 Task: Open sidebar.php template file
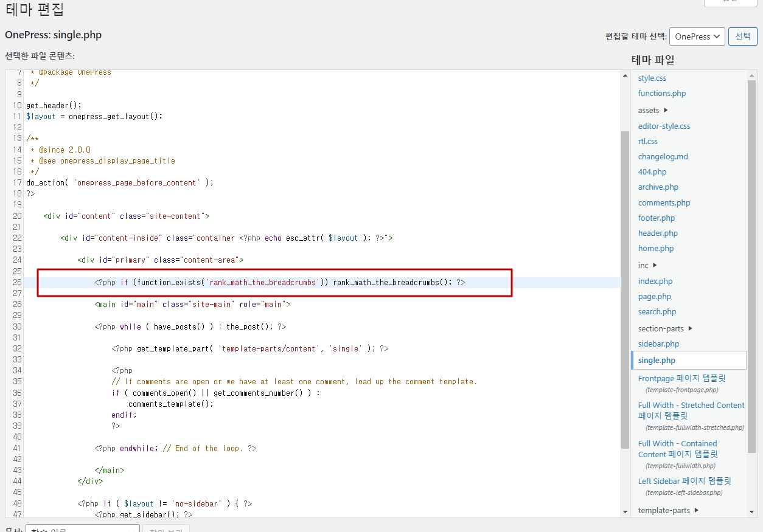658,344
